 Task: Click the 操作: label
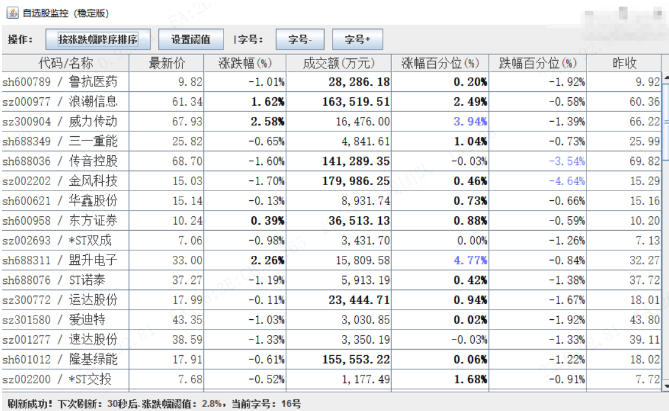click(20, 40)
